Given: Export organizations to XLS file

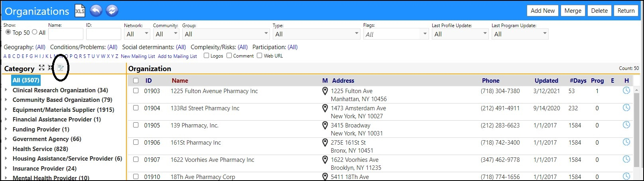Looking at the screenshot, I should [x=80, y=11].
